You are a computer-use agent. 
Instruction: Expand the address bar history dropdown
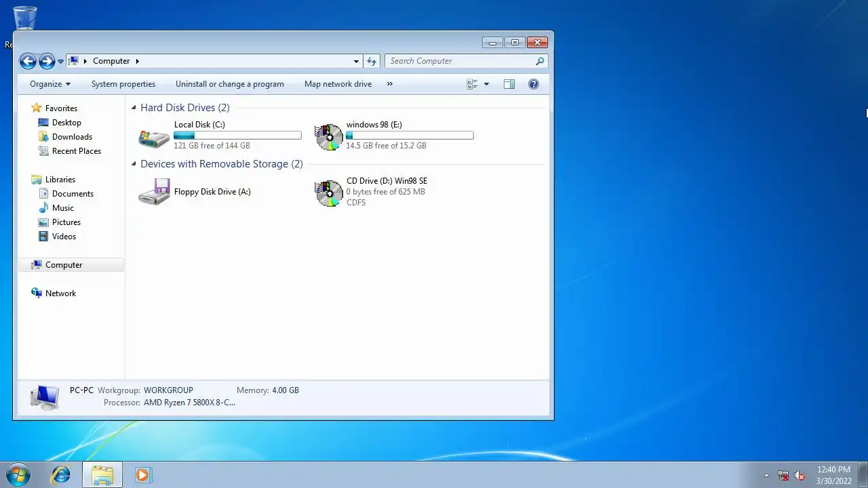[x=356, y=61]
